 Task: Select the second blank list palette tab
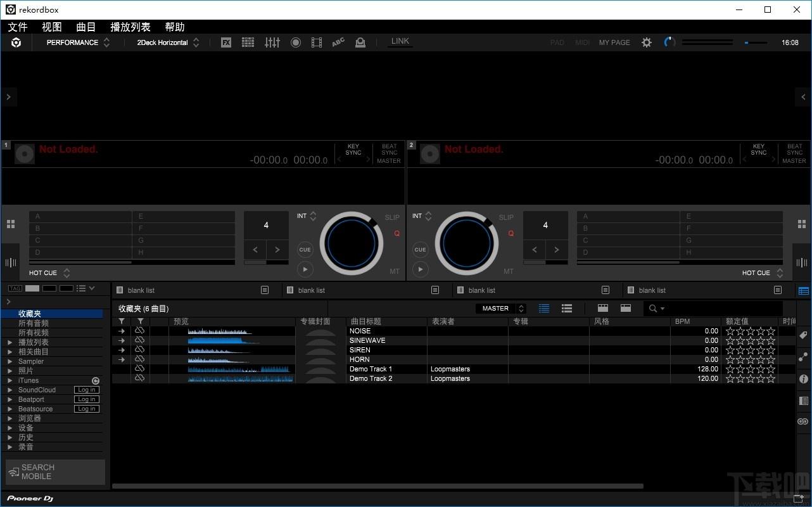click(x=368, y=290)
